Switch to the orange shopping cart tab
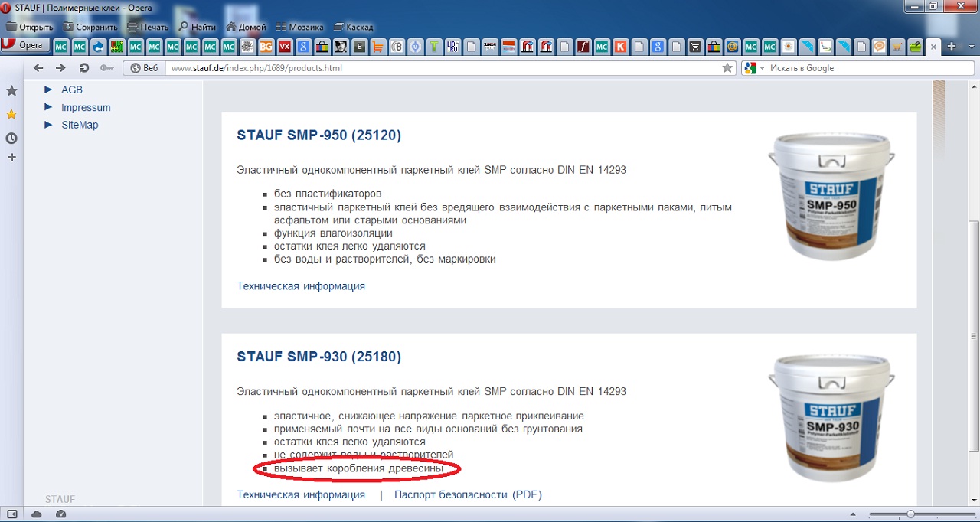The image size is (980, 522). pos(377,47)
